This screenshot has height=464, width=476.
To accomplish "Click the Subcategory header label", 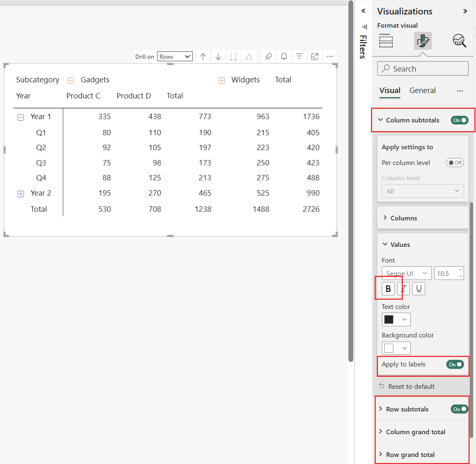I will point(38,80).
